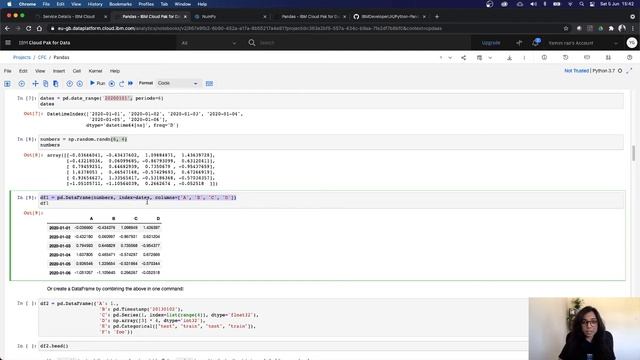
Task: Click the header Search input field
Action: tap(359, 43)
